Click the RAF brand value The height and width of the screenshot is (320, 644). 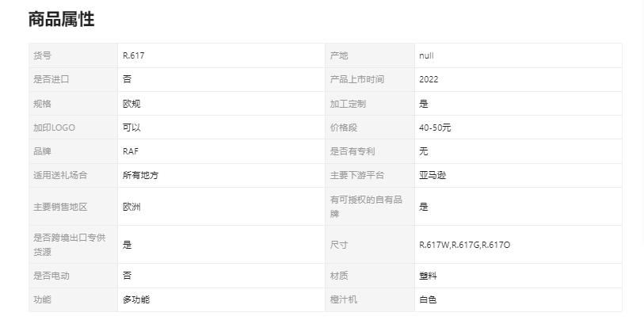131,151
